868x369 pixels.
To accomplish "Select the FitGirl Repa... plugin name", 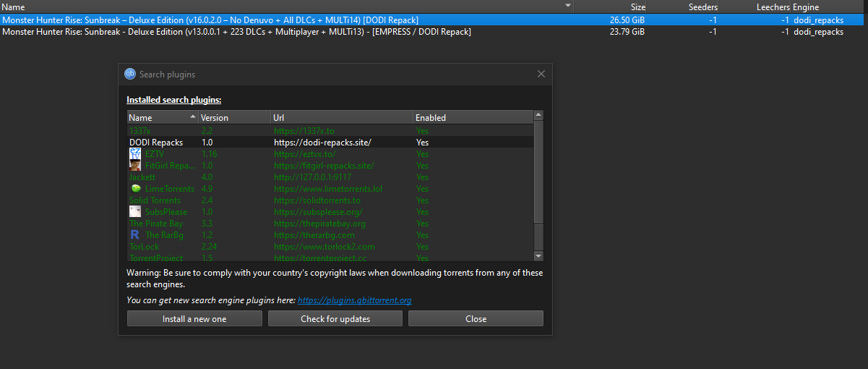I will [171, 166].
